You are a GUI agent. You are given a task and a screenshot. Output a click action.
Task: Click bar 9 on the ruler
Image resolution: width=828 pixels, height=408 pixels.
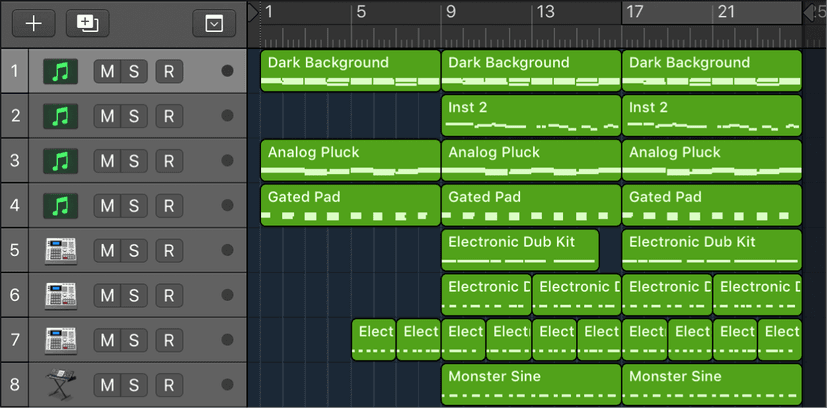coord(450,12)
